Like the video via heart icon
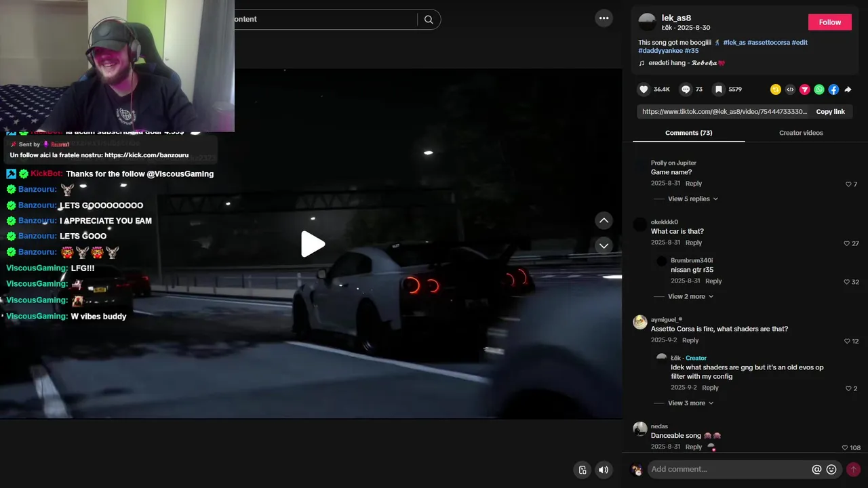 tap(644, 89)
